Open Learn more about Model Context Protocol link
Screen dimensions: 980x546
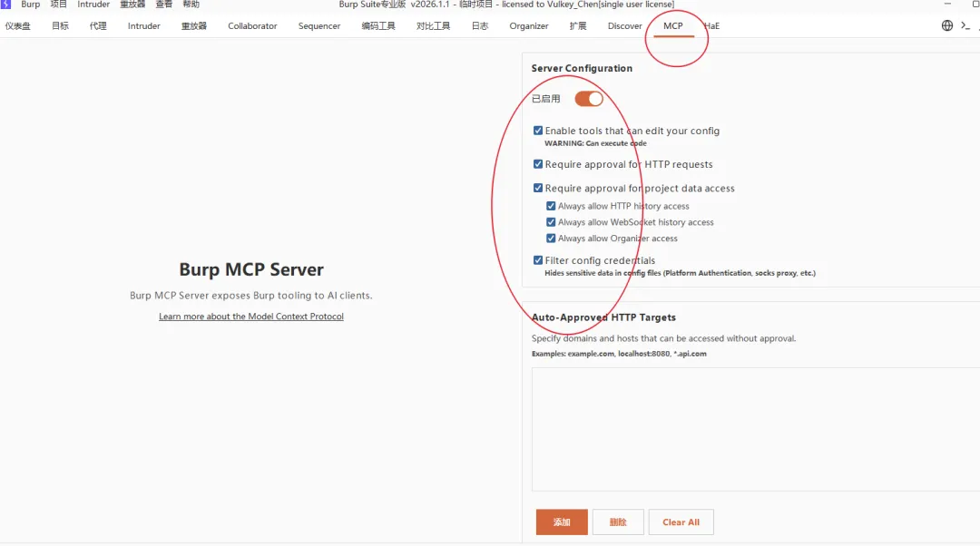click(x=251, y=317)
